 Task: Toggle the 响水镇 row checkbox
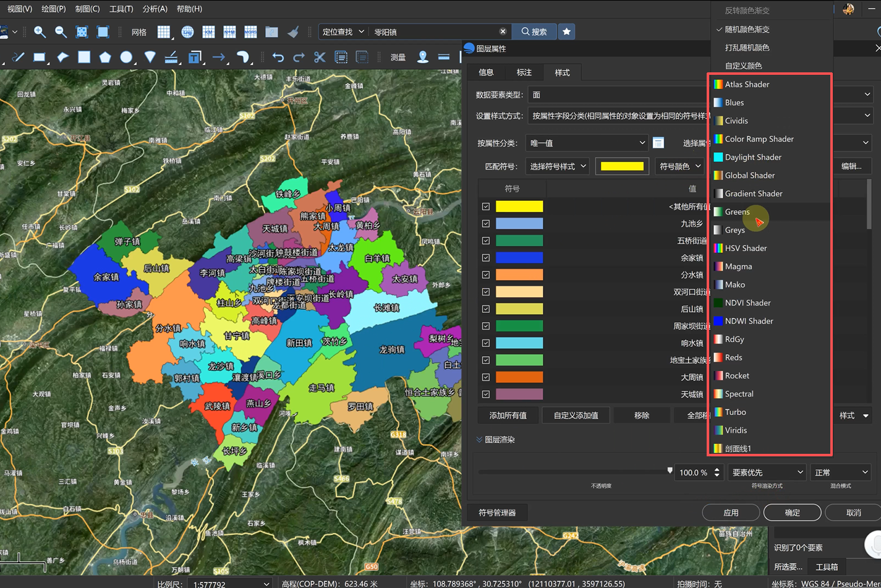click(486, 343)
